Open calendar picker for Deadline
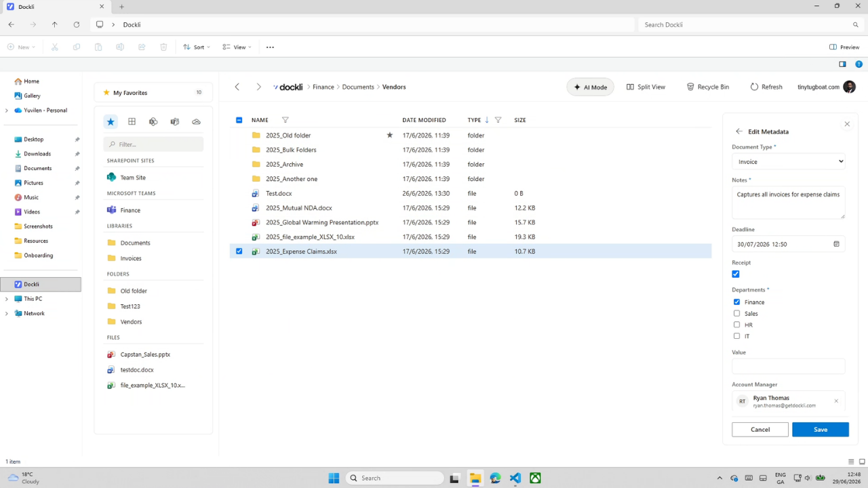The width and height of the screenshot is (868, 488). tap(836, 244)
